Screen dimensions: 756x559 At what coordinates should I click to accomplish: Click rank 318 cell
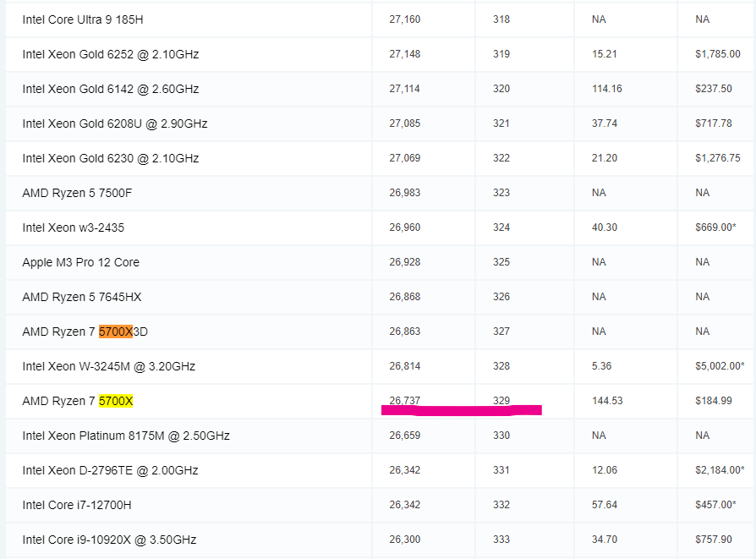click(501, 19)
